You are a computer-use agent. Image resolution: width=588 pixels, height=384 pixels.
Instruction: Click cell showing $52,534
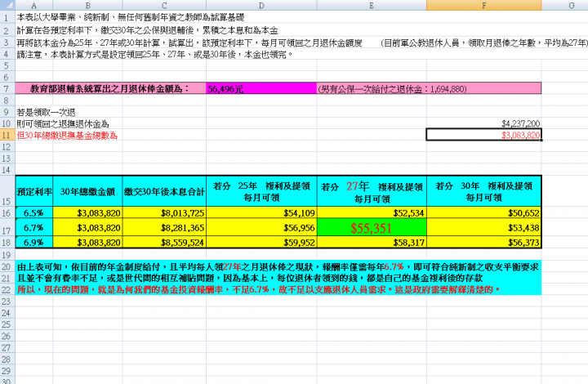[x=372, y=213]
